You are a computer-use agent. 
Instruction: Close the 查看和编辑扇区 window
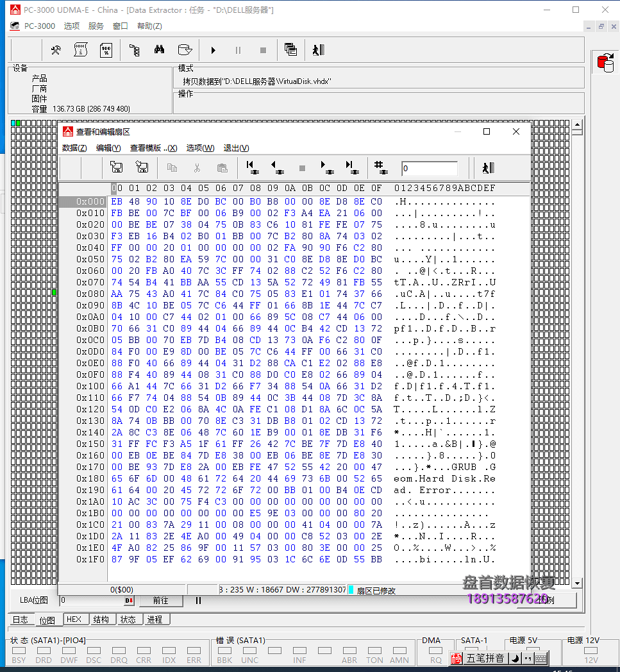516,131
